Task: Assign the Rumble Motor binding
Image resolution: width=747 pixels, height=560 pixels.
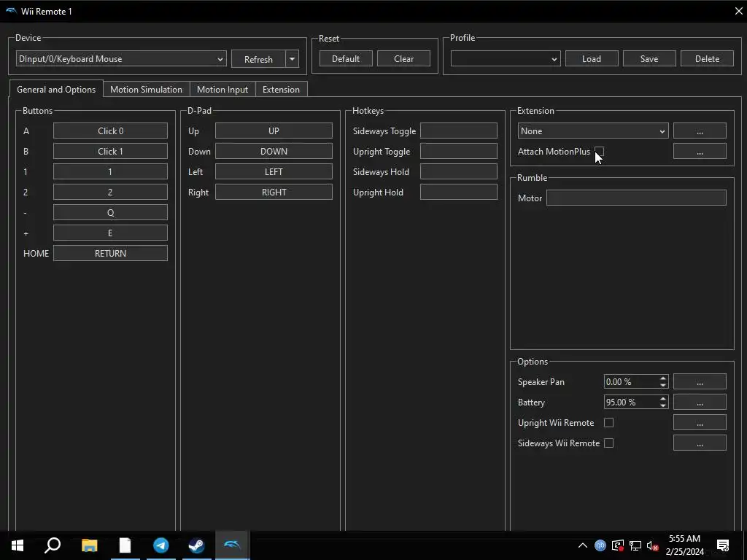Action: tap(636, 198)
